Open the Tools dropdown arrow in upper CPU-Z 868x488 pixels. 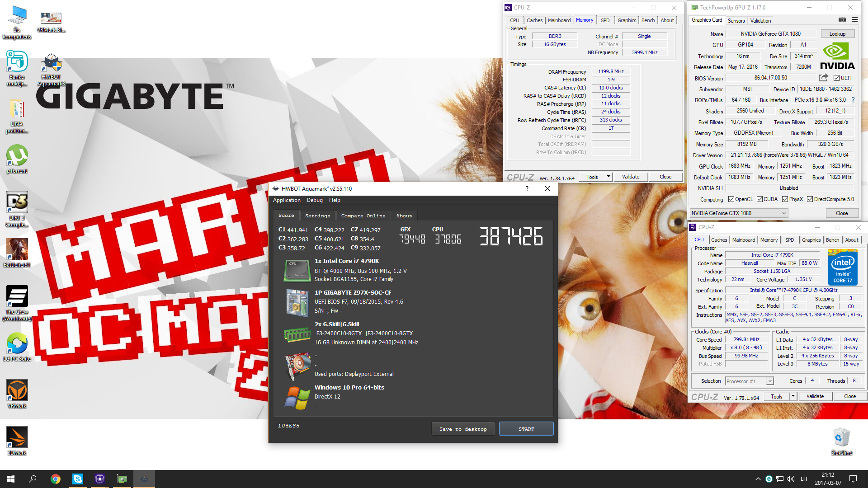point(609,177)
